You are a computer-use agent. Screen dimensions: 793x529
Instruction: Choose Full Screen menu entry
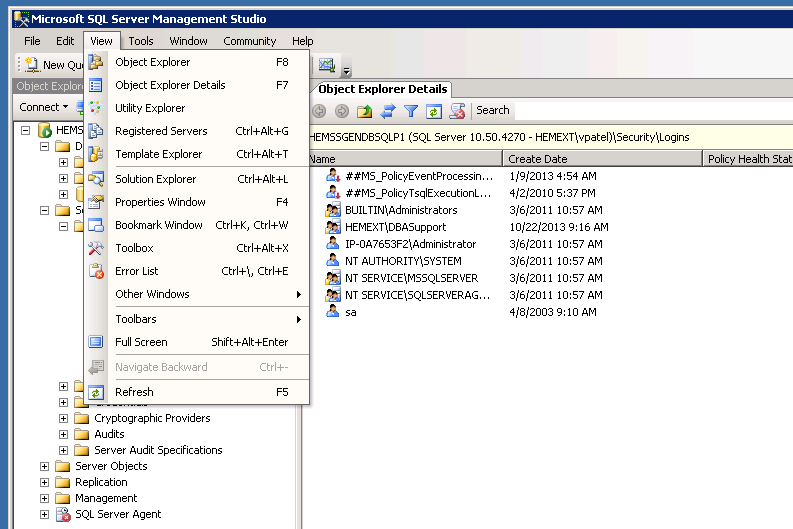197,342
